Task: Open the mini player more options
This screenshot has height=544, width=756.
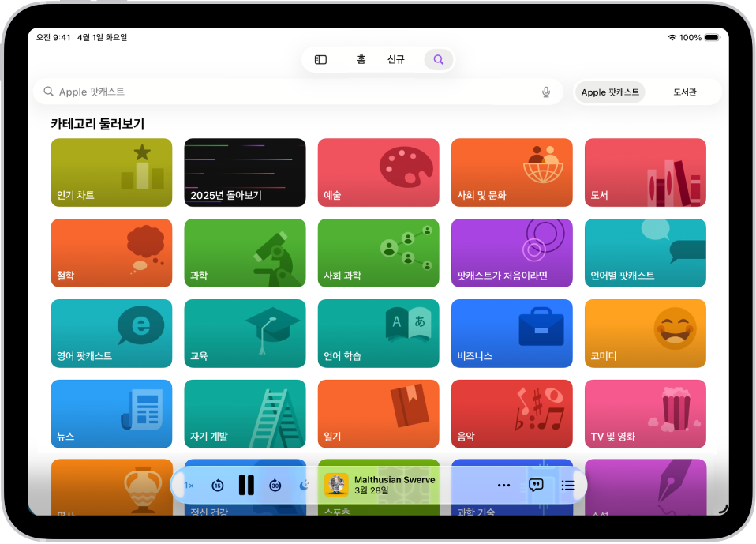Action: point(503,485)
